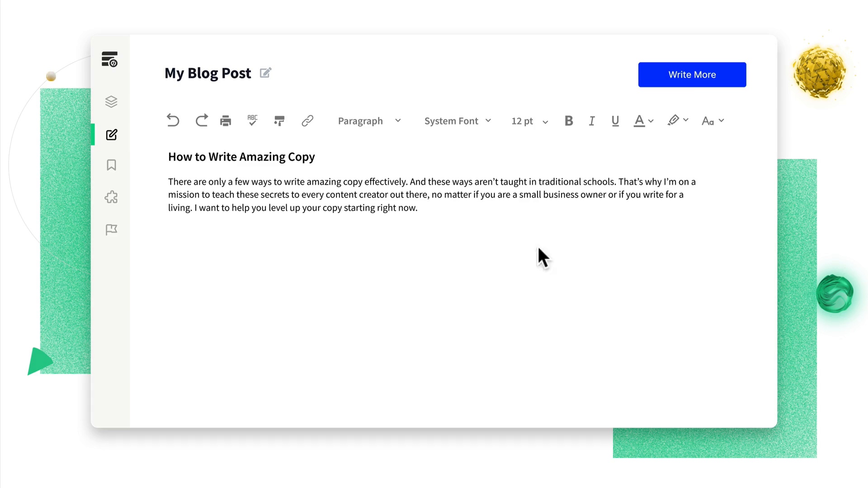Open the flag sidebar icon
The height and width of the screenshot is (488, 868).
pyautogui.click(x=111, y=230)
